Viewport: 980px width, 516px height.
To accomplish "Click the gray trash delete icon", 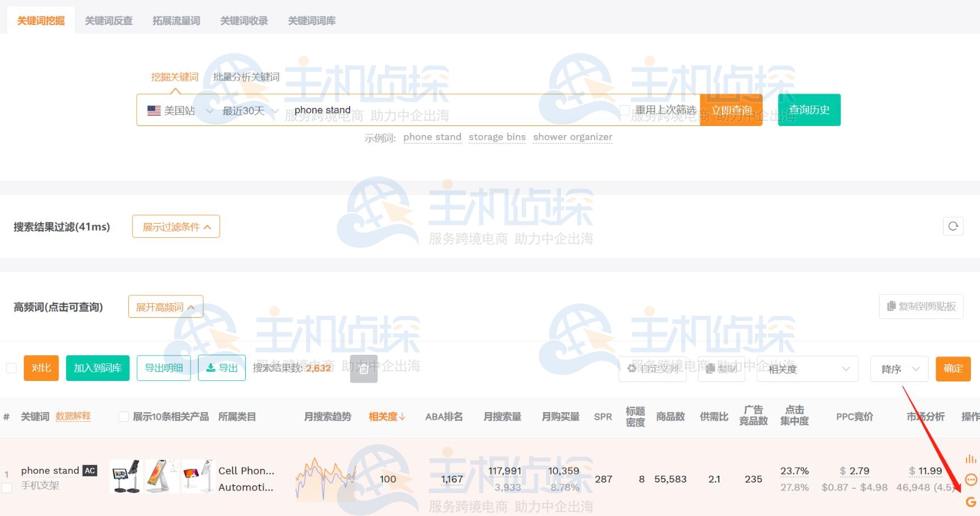I will [364, 368].
